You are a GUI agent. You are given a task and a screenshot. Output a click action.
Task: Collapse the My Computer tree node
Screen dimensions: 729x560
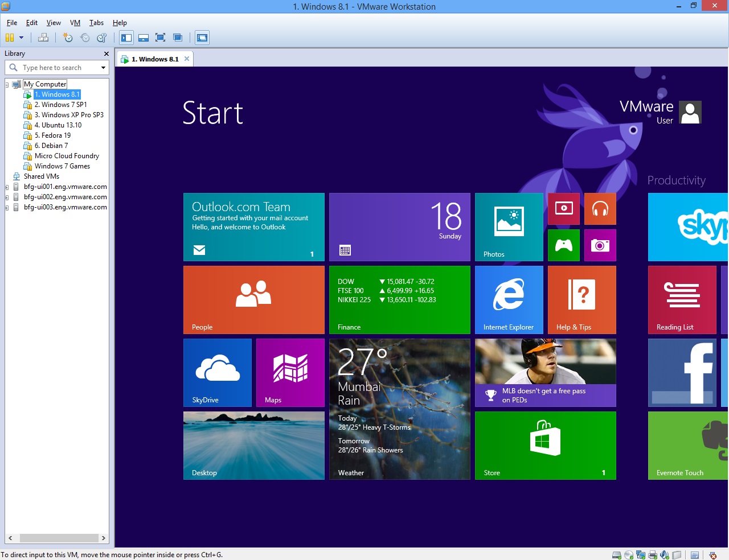(x=6, y=84)
